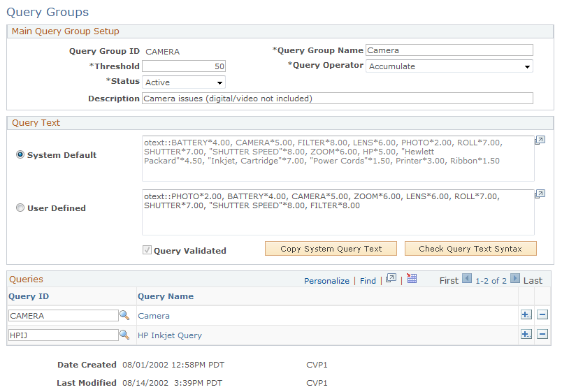Go to next rows arrow in Queries grid
Screen dimensions: 562x392
coord(515,278)
